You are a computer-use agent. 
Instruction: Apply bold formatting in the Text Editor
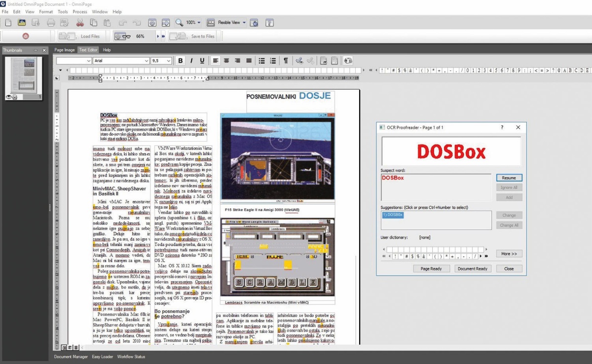pyautogui.click(x=181, y=61)
